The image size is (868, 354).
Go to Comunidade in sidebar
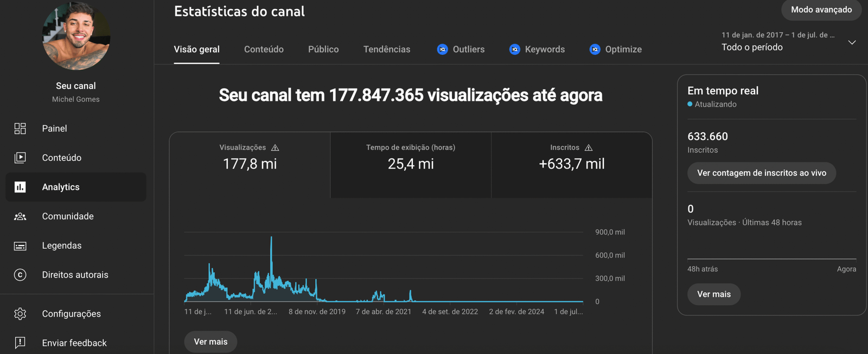(x=76, y=216)
